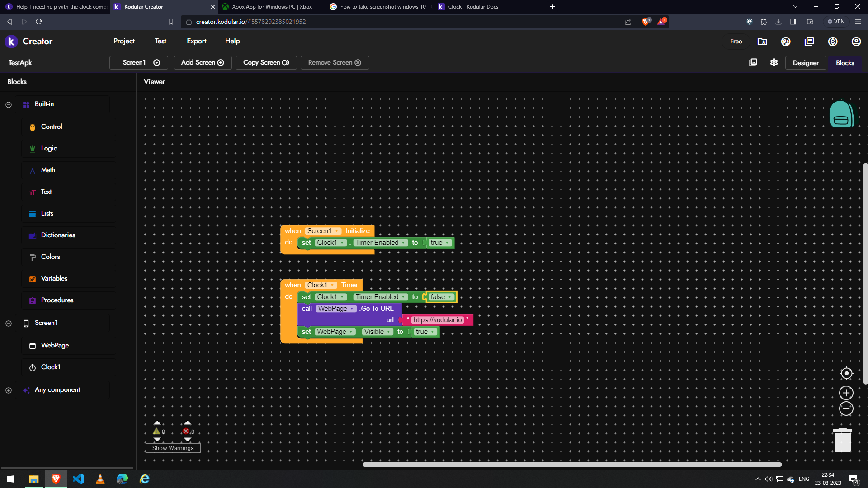868x488 pixels.
Task: Click the dollar monetization icon
Action: (833, 41)
